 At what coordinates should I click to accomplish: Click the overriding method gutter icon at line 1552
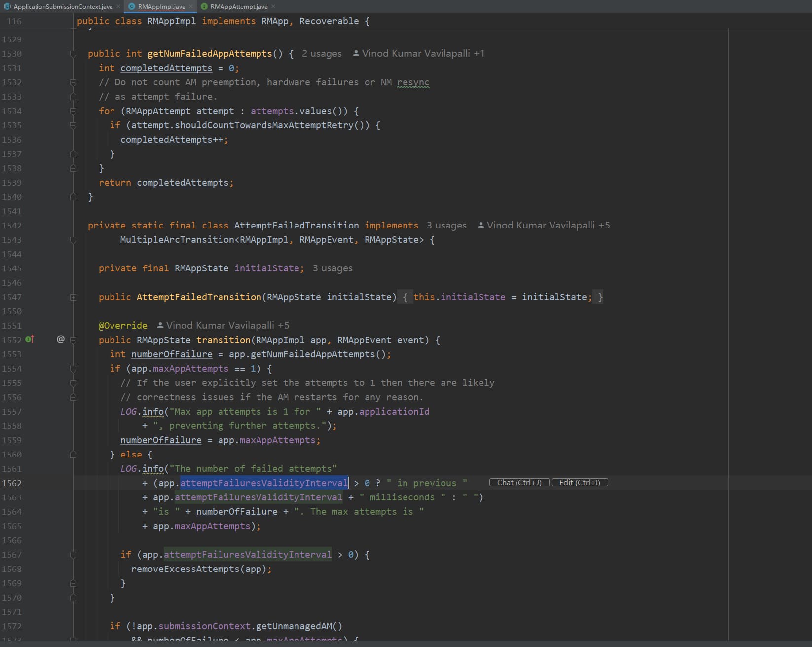point(29,339)
